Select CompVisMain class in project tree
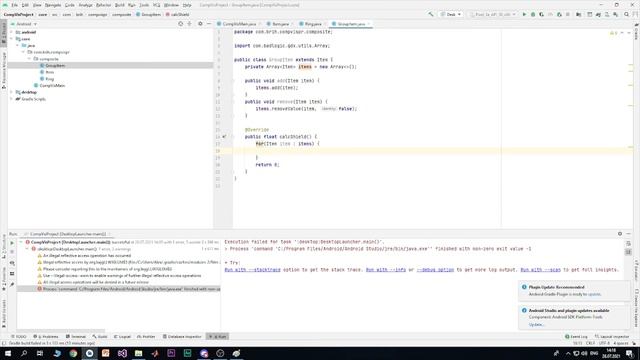Image resolution: width=640 pixels, height=360 pixels. click(52, 86)
